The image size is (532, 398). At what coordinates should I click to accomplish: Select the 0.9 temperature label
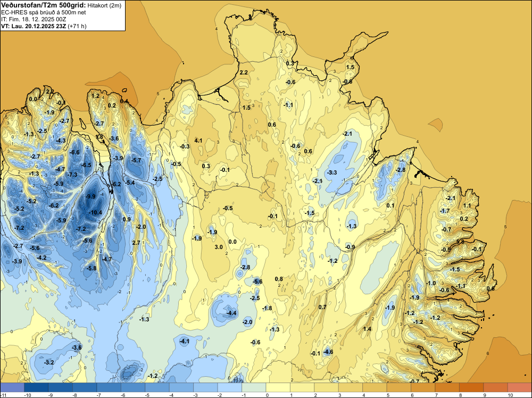click(127, 219)
